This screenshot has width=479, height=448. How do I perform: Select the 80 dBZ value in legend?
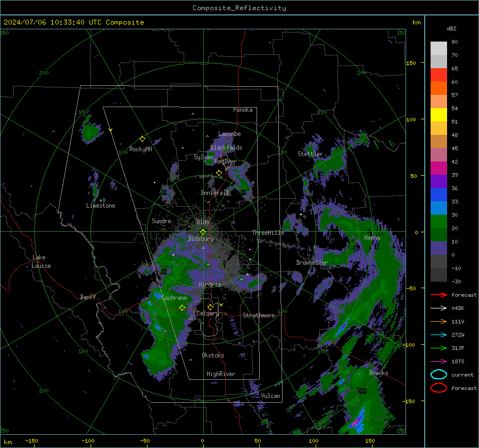click(x=455, y=42)
